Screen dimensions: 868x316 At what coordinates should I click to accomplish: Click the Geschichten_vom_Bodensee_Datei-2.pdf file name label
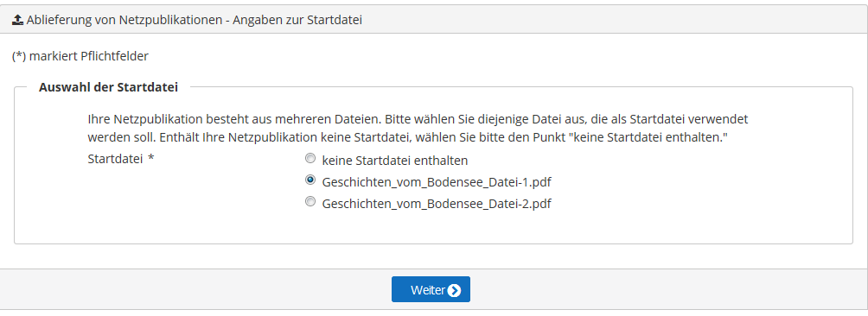pos(437,204)
